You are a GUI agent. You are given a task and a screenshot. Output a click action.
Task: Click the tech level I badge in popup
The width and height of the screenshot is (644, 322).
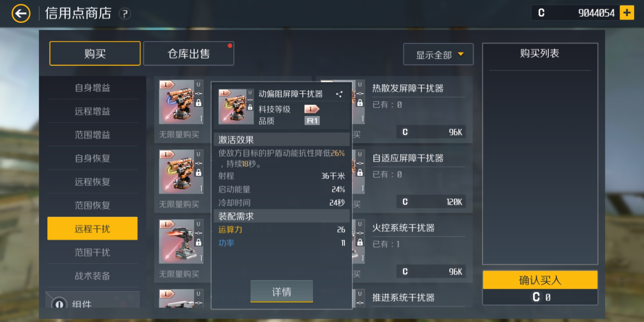[x=312, y=109]
